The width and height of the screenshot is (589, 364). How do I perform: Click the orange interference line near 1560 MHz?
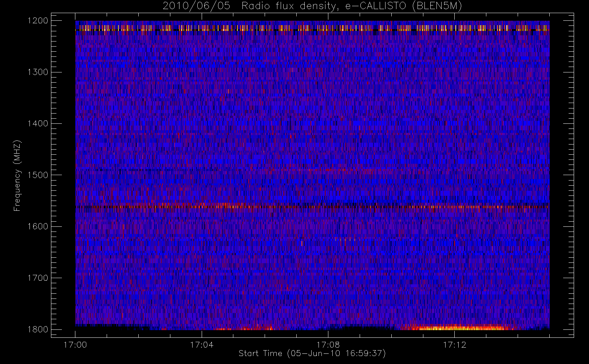(312, 206)
